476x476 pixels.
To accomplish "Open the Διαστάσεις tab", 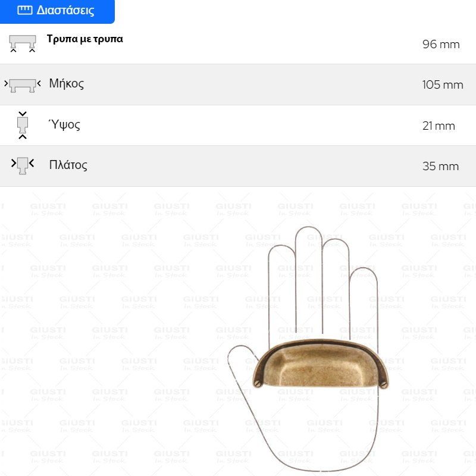I will (x=57, y=11).
